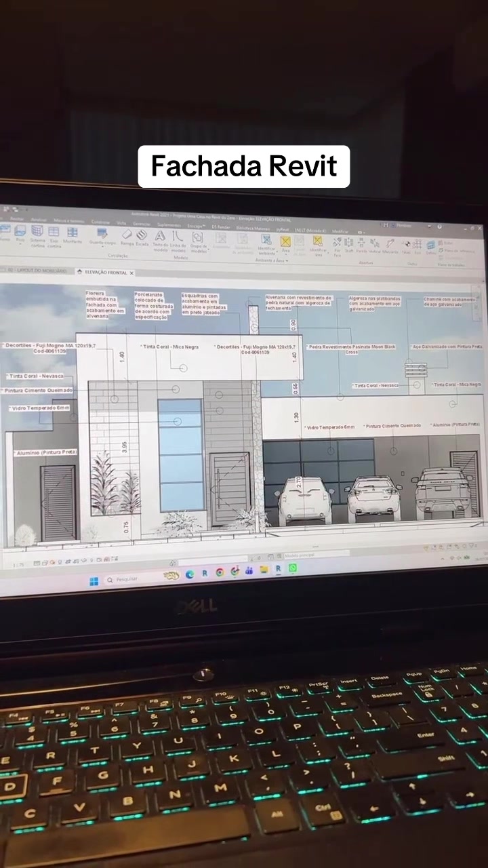Close the ELEVAÇÃO FRONTAL view tab
The width and height of the screenshot is (488, 868).
pos(131,273)
